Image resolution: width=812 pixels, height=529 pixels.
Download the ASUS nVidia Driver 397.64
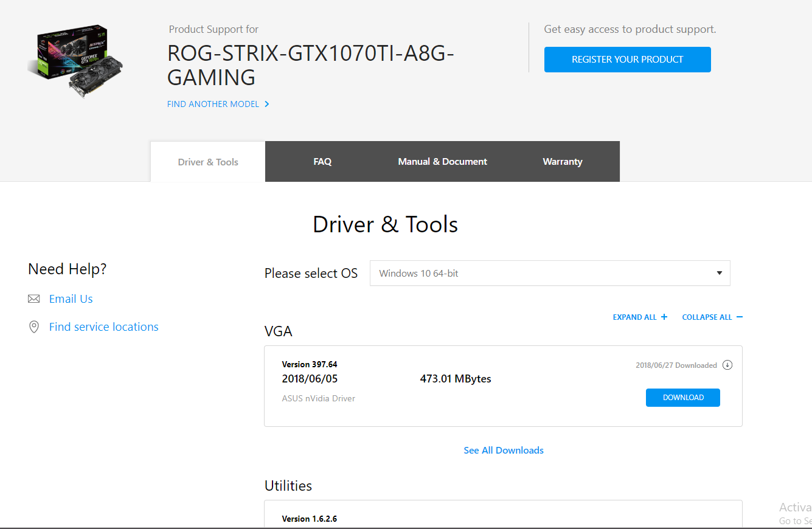point(683,398)
